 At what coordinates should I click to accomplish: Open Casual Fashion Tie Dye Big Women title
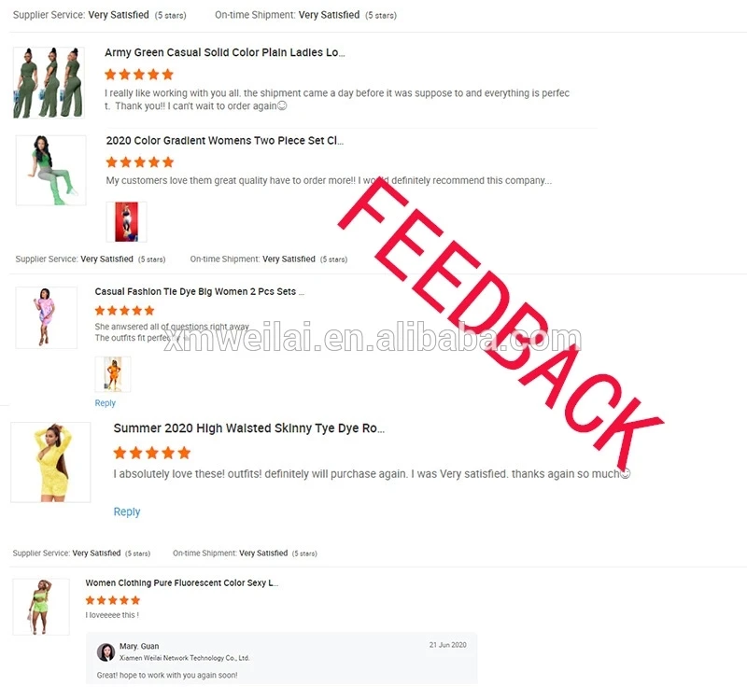[199, 291]
